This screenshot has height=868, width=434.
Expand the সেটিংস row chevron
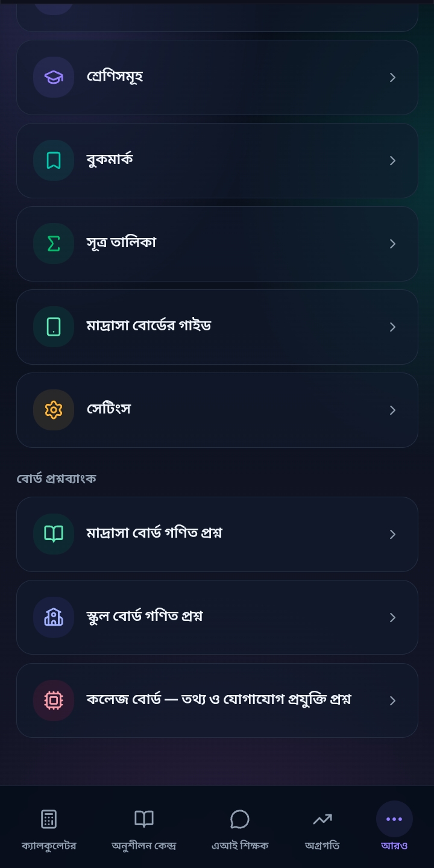(392, 410)
